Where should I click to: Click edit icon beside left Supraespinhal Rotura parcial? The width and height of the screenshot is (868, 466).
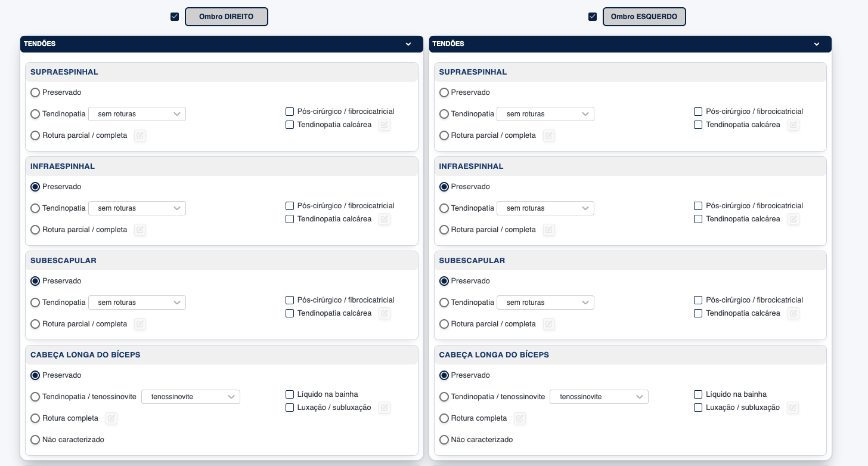tap(549, 135)
